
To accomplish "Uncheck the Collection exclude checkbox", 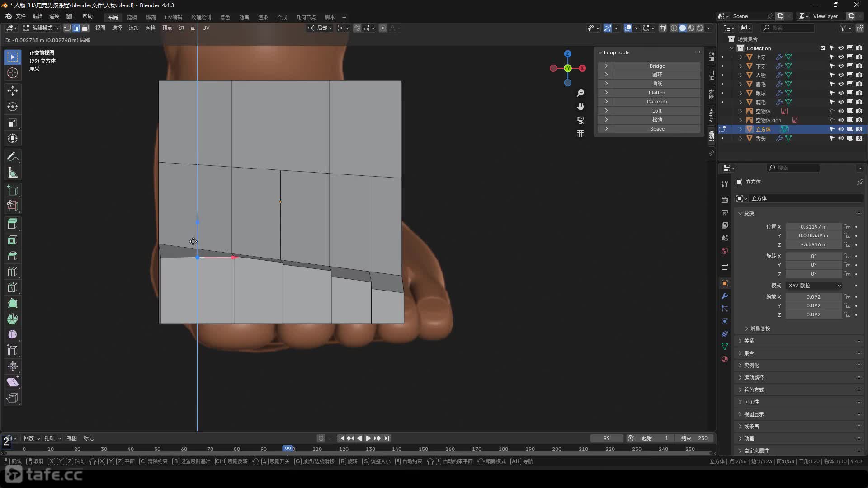I will click(823, 48).
